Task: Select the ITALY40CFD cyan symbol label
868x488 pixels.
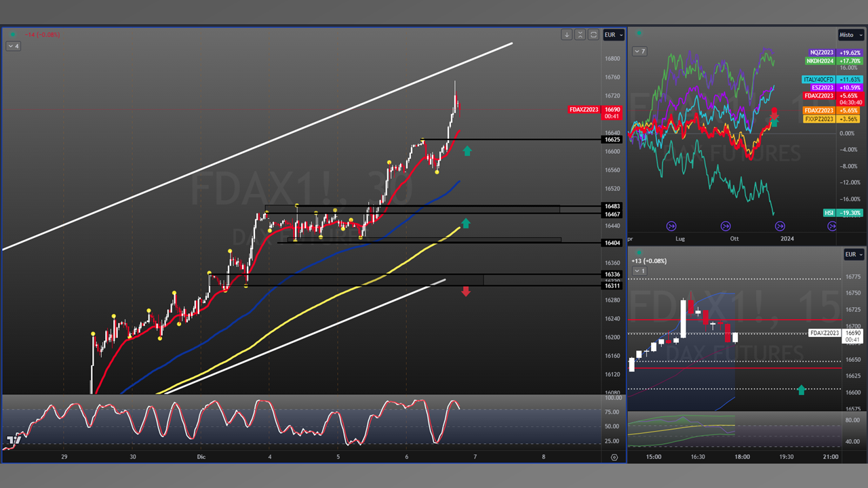Action: pos(818,79)
